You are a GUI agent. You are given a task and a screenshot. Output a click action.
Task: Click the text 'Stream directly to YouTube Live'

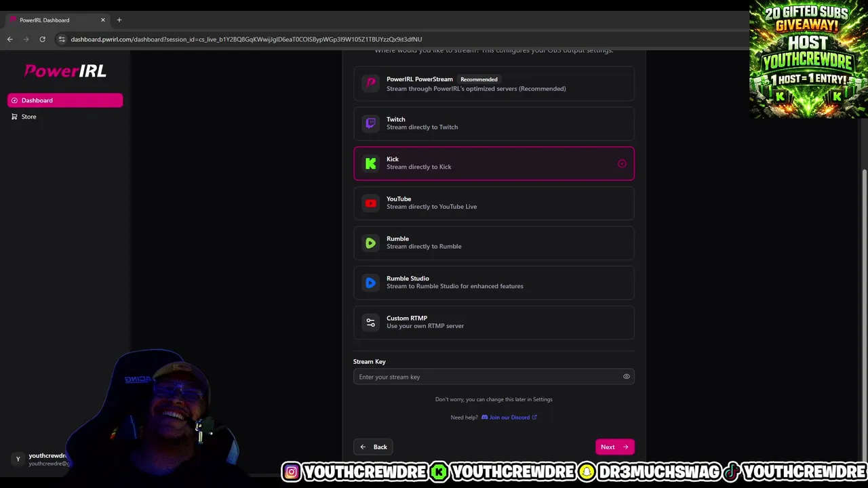(431, 207)
